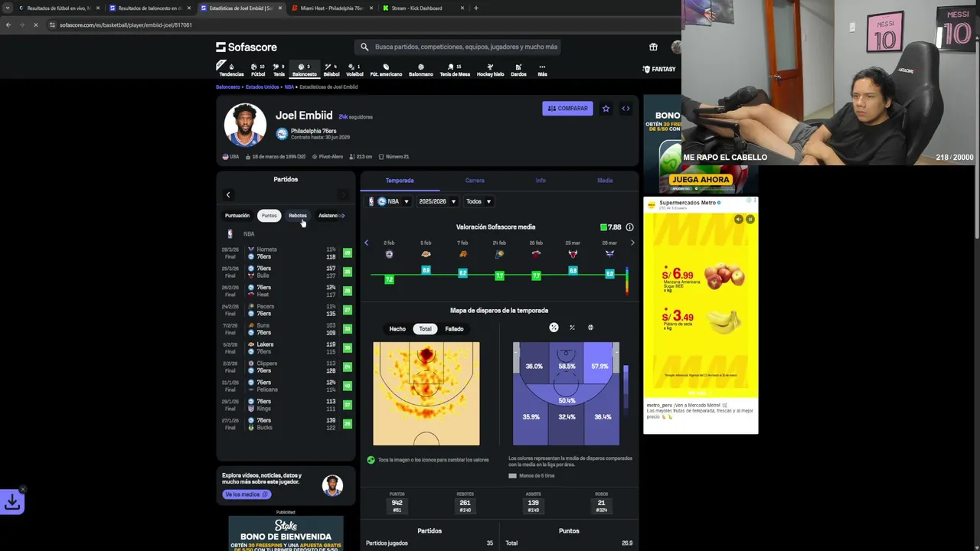This screenshot has height=551, width=980.
Task: Expand the browser tab search chevron
Action: [x=7, y=8]
